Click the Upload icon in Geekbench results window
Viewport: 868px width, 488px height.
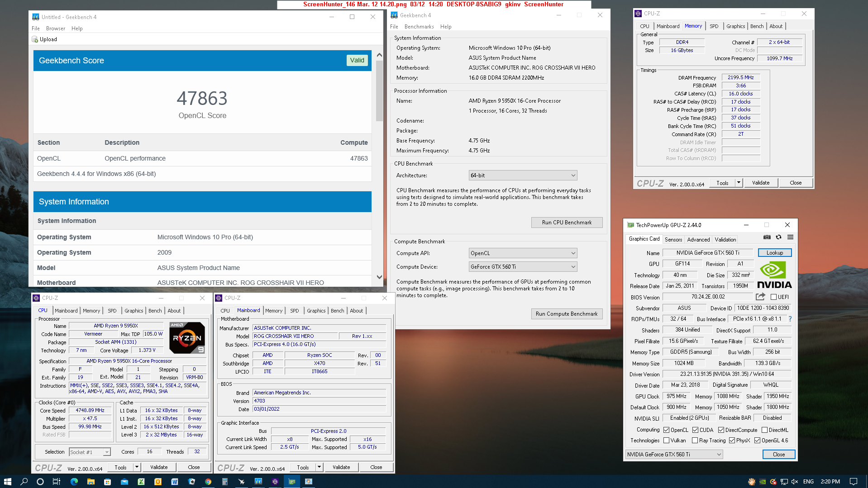coord(35,39)
